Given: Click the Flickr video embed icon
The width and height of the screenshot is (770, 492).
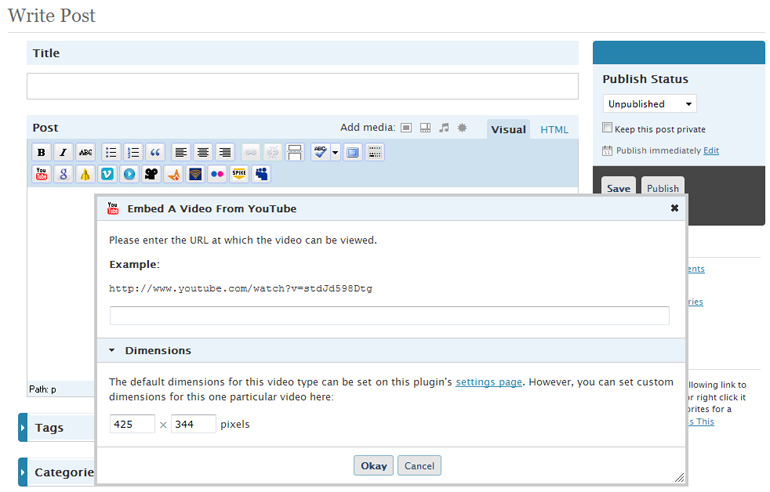Looking at the screenshot, I should coord(217,174).
